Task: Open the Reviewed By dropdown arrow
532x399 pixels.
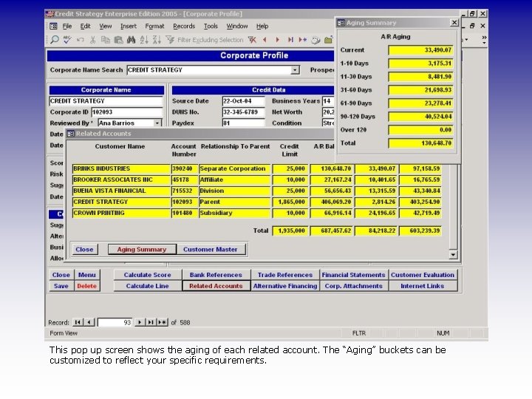Action: (x=157, y=123)
